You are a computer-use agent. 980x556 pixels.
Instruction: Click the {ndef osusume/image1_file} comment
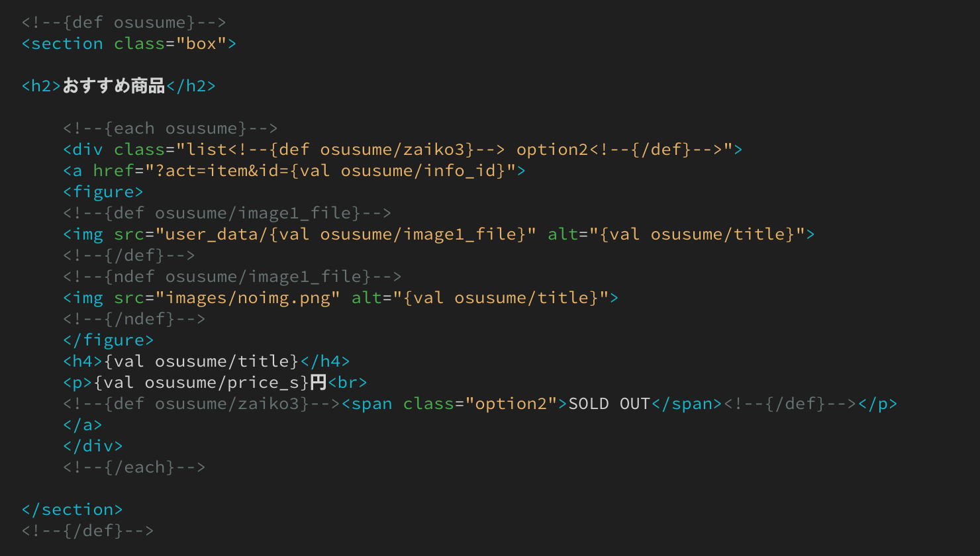(232, 277)
